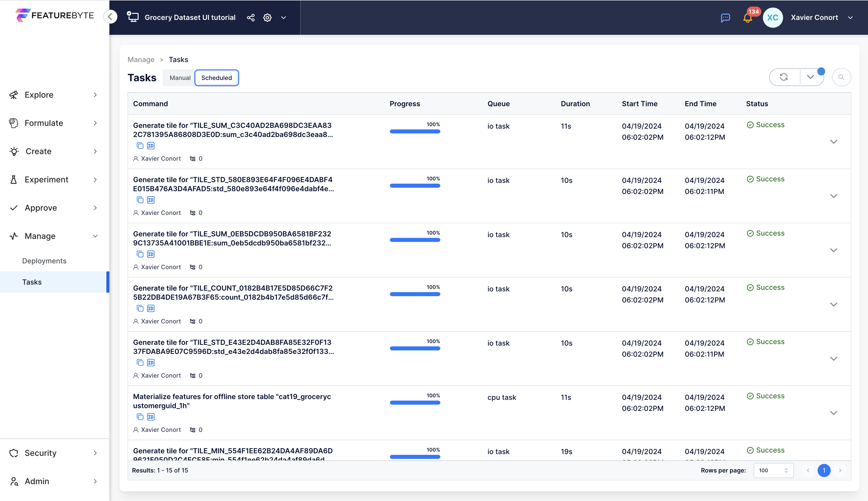The image size is (868, 501).
Task: Open the chat messages icon
Action: point(725,18)
